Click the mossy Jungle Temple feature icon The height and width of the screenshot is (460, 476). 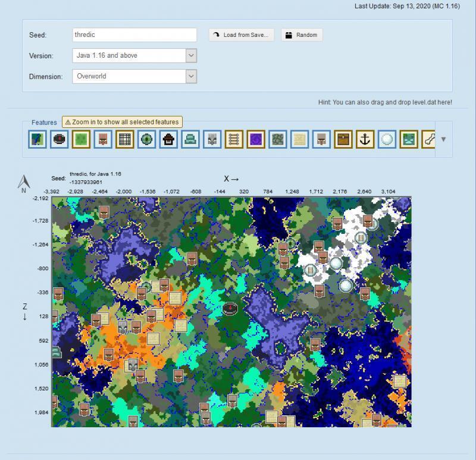pyautogui.click(x=278, y=139)
